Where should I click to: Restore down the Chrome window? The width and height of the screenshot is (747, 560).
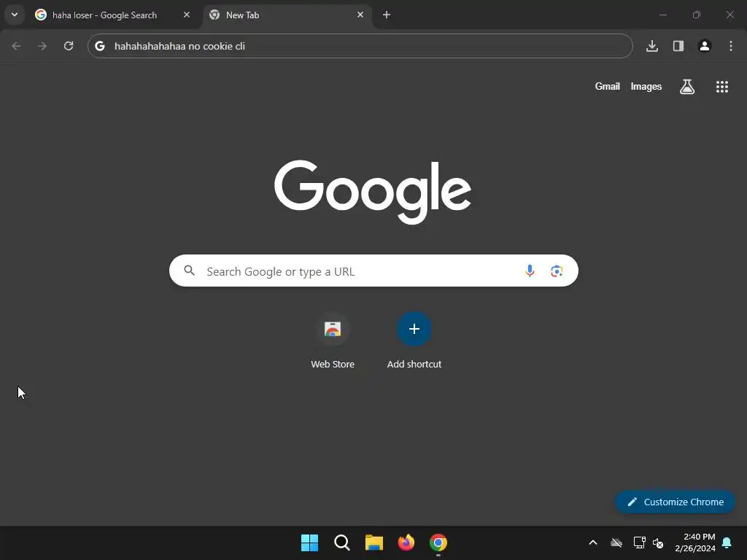[x=697, y=15]
